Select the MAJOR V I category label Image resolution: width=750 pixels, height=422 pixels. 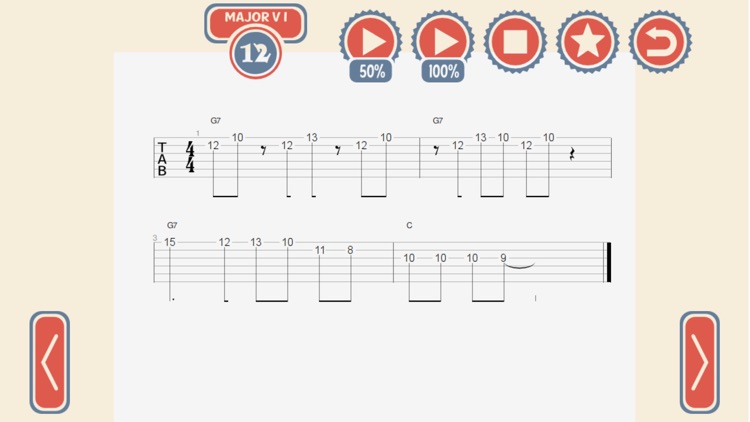coord(256,18)
